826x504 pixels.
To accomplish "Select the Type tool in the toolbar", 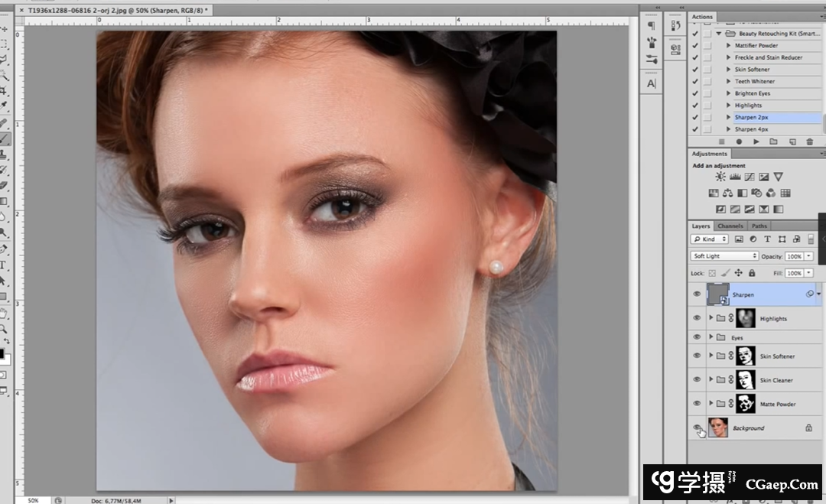I will click(4, 265).
